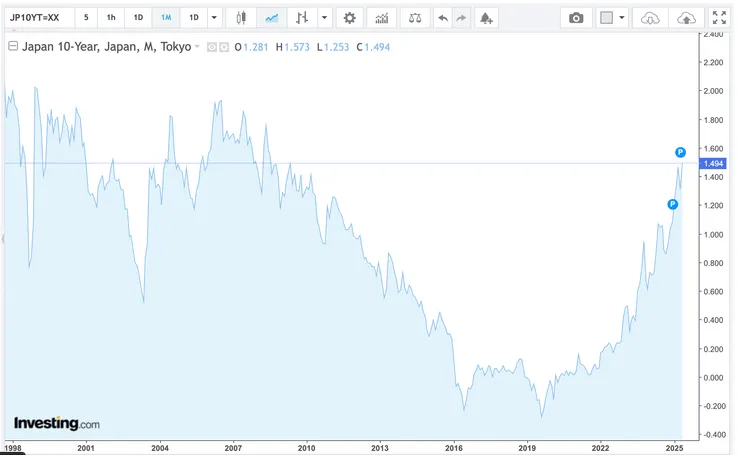Save chart layout to cloud
This screenshot has height=455, width=740.
[686, 18]
